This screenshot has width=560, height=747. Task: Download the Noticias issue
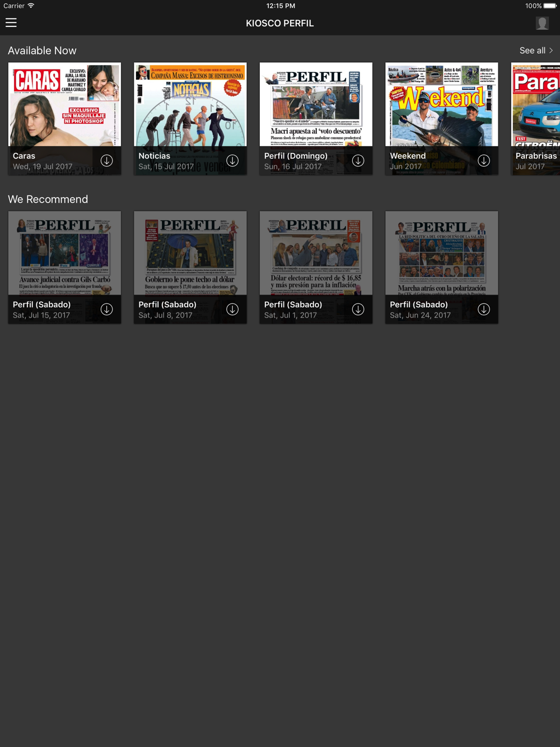(x=232, y=161)
